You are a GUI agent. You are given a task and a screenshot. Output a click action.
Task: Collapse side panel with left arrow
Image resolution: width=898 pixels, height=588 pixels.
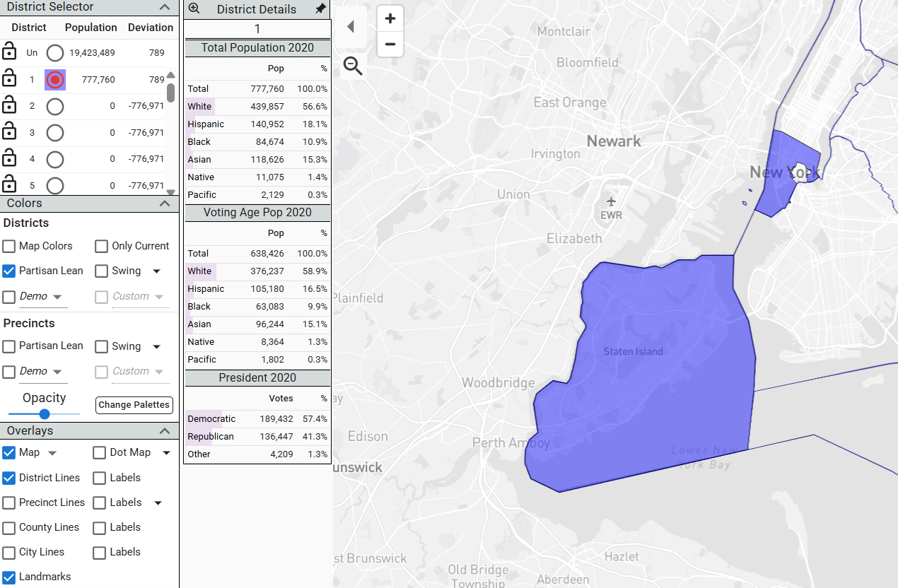[x=350, y=27]
